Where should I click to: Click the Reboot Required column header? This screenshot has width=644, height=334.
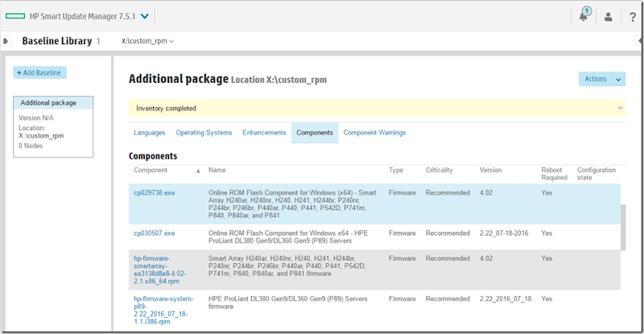click(554, 174)
